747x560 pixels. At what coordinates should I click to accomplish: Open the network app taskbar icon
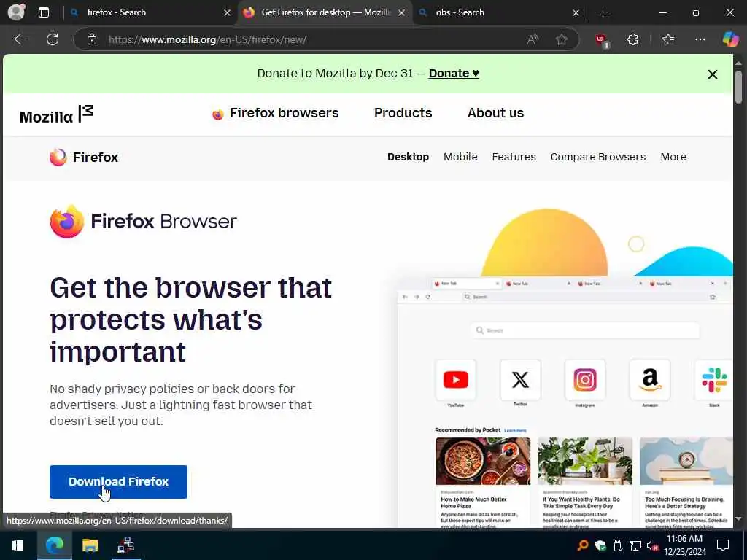tap(125, 545)
